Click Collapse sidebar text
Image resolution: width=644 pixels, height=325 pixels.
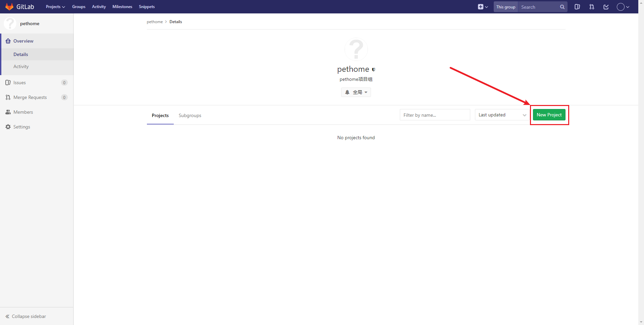pyautogui.click(x=29, y=316)
